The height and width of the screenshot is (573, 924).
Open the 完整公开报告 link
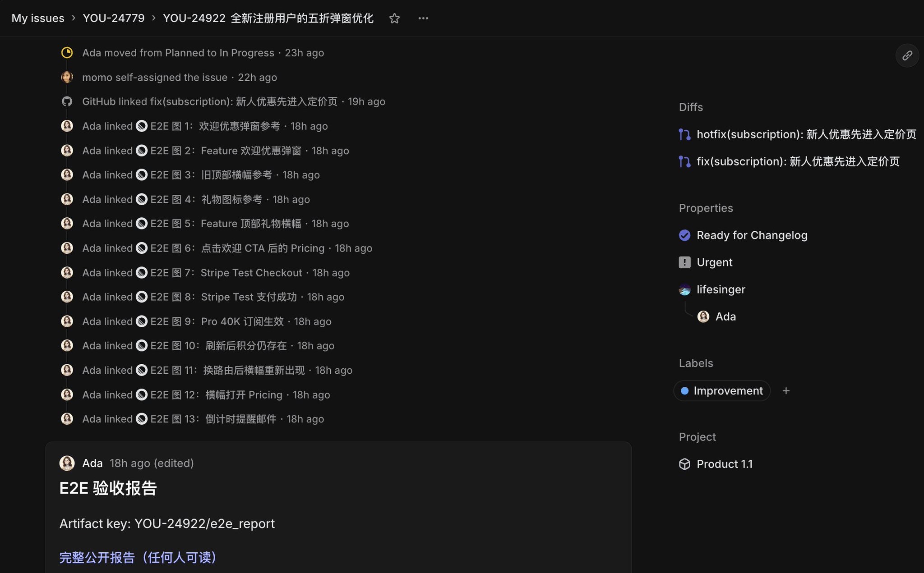pos(138,558)
